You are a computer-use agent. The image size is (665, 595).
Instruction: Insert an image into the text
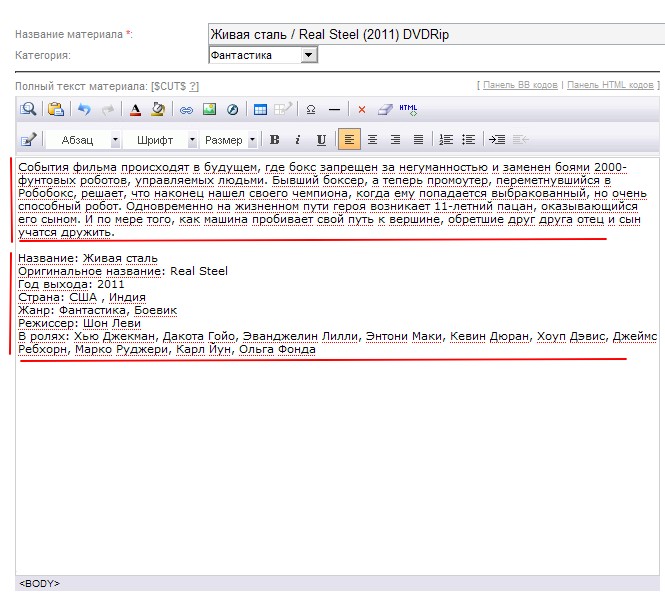(x=210, y=109)
